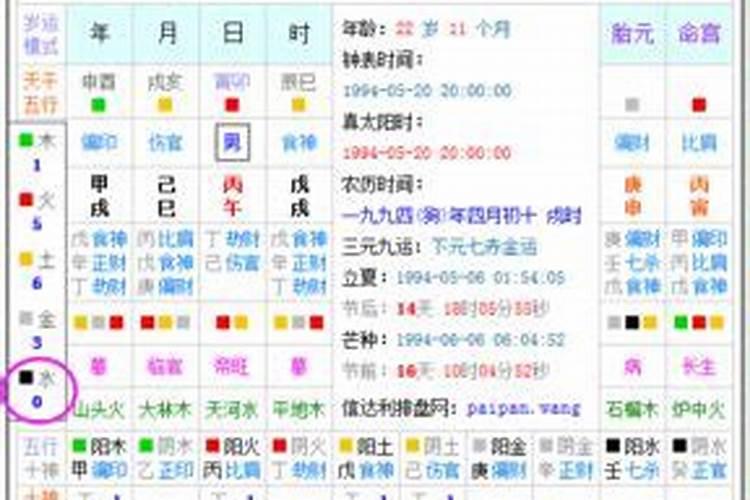Screen dimensions: 750x500
Task: Open the paipan.wang website link
Action: click(524, 409)
